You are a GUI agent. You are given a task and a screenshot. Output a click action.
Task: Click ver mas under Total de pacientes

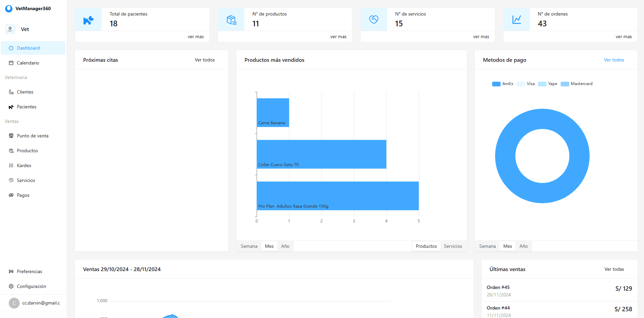[x=196, y=36]
